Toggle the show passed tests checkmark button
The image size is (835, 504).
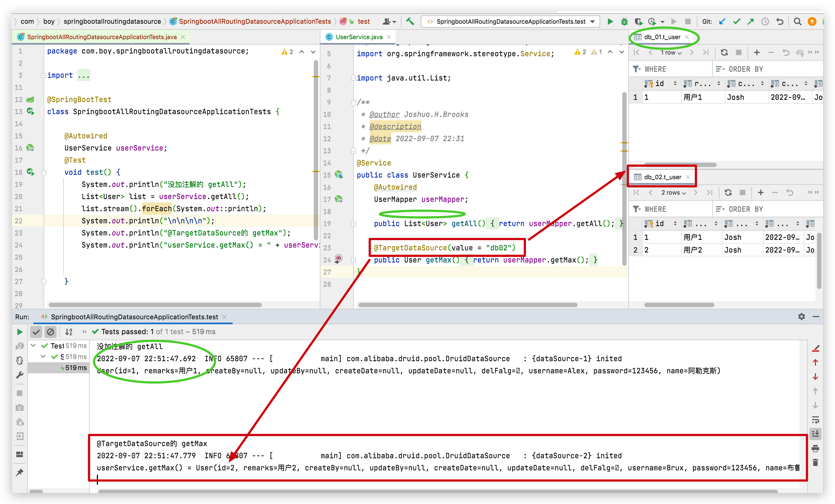[x=36, y=332]
